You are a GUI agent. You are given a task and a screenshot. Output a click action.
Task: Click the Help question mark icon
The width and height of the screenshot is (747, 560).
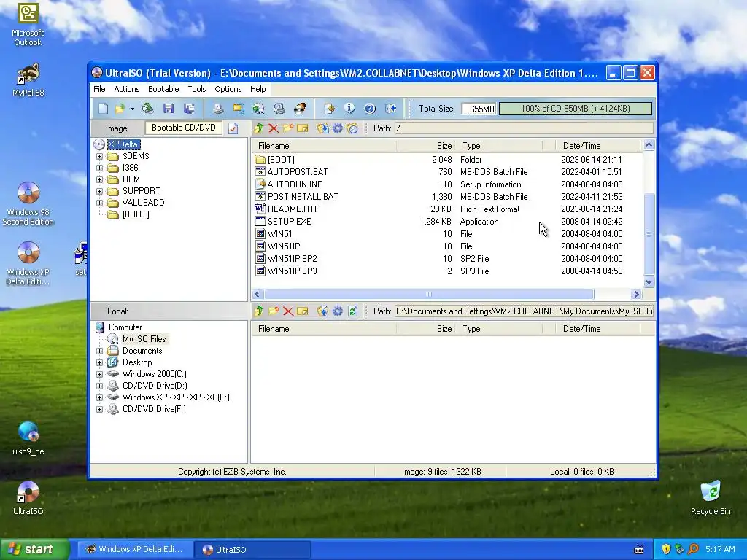(x=370, y=109)
